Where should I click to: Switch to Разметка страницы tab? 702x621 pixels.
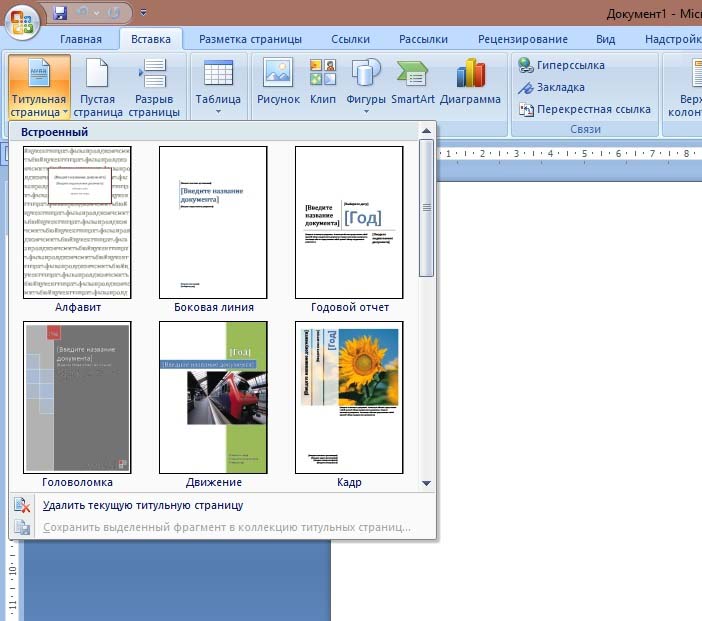[x=250, y=39]
